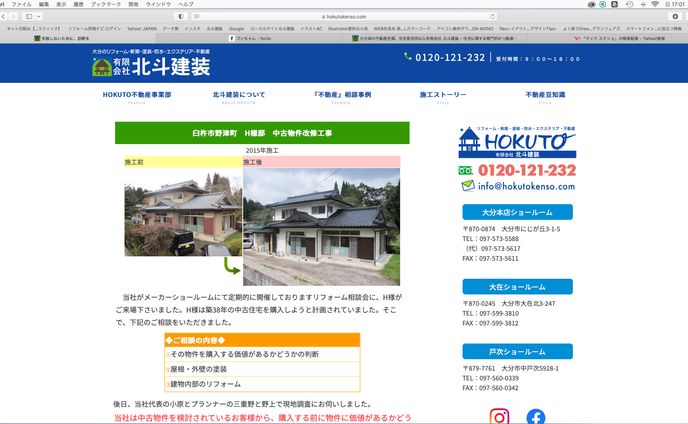Open the 『不動産』相談事例 nav item
The image size is (688, 424).
tap(341, 95)
